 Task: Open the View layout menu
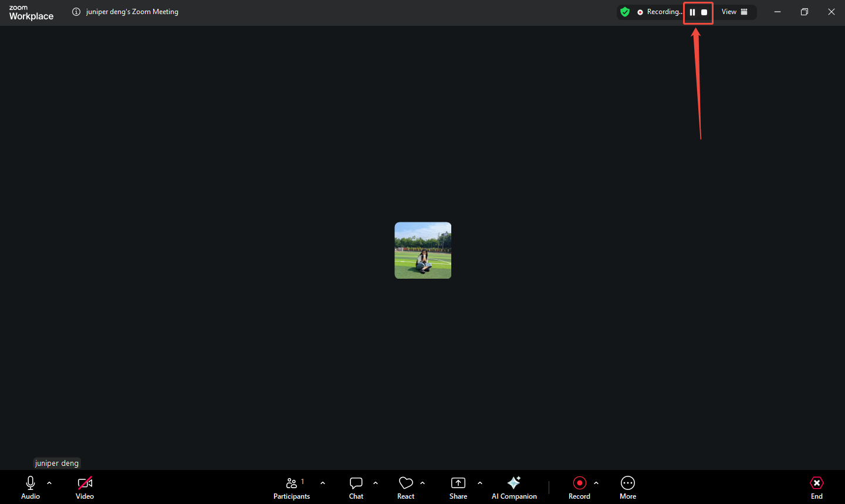[x=735, y=11]
